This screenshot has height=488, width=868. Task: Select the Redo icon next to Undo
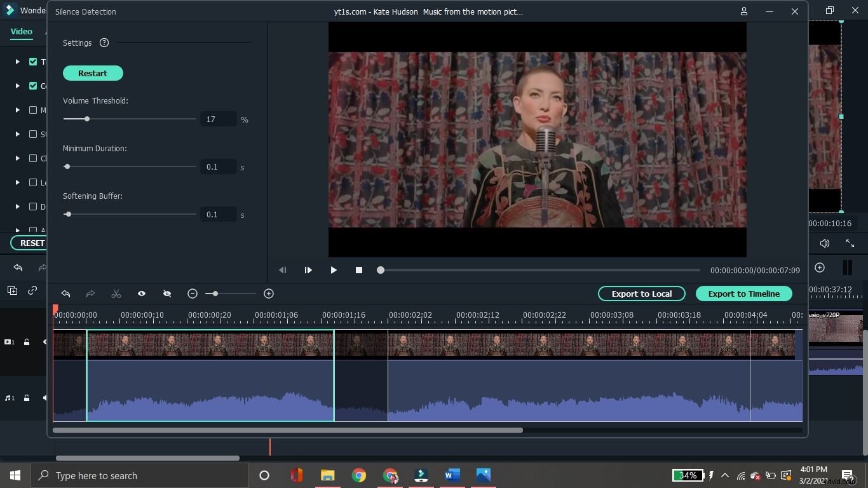[x=91, y=293]
